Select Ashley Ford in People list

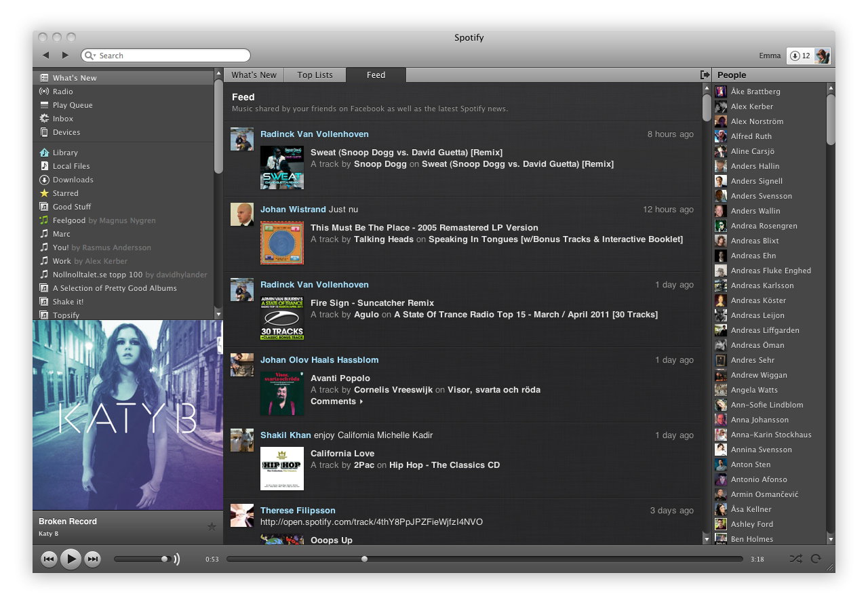(769, 524)
